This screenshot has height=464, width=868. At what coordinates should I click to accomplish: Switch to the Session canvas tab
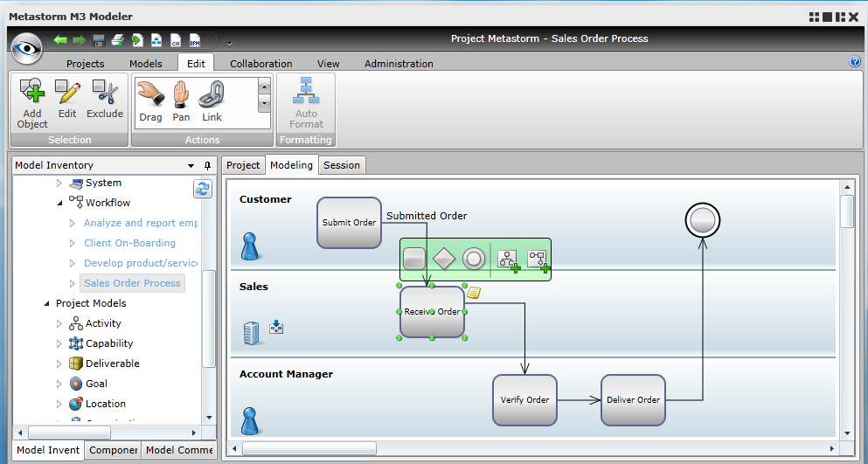point(342,165)
